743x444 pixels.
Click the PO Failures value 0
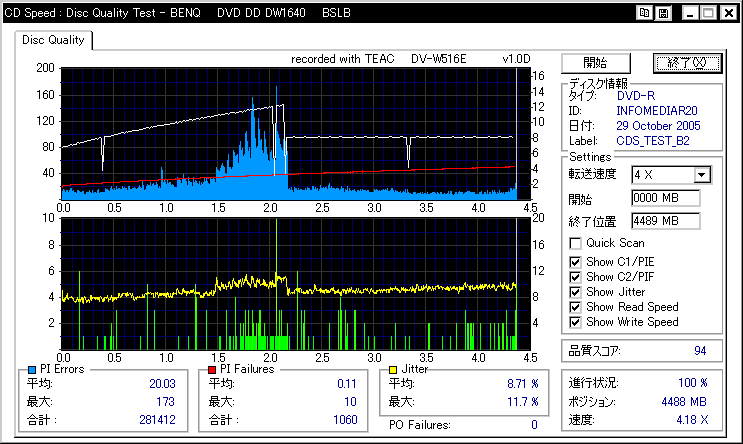[534, 425]
